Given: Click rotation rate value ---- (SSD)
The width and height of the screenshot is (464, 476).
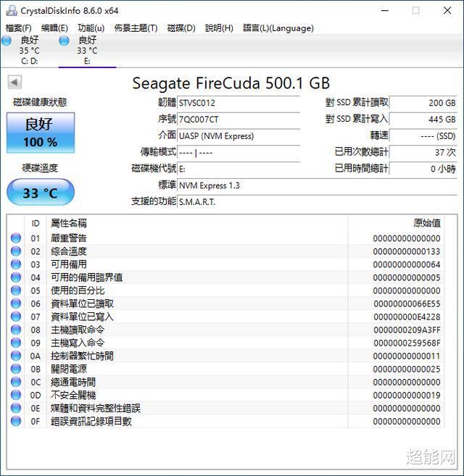Looking at the screenshot, I should [x=423, y=135].
